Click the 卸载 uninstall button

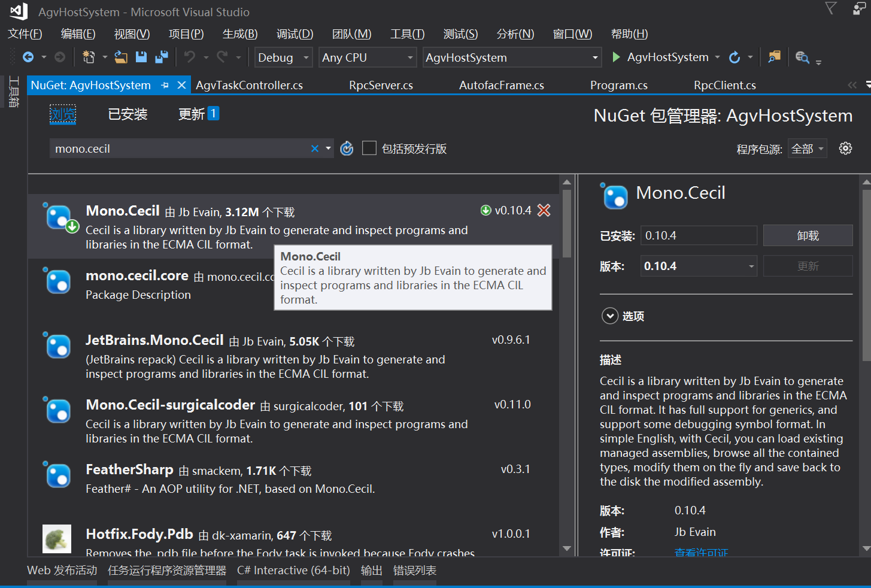tap(808, 235)
